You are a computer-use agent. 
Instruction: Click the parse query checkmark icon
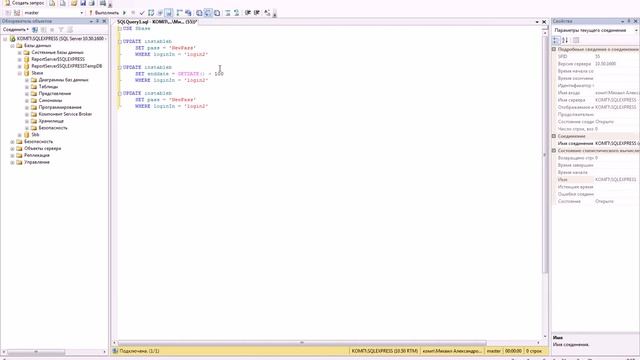point(142,13)
